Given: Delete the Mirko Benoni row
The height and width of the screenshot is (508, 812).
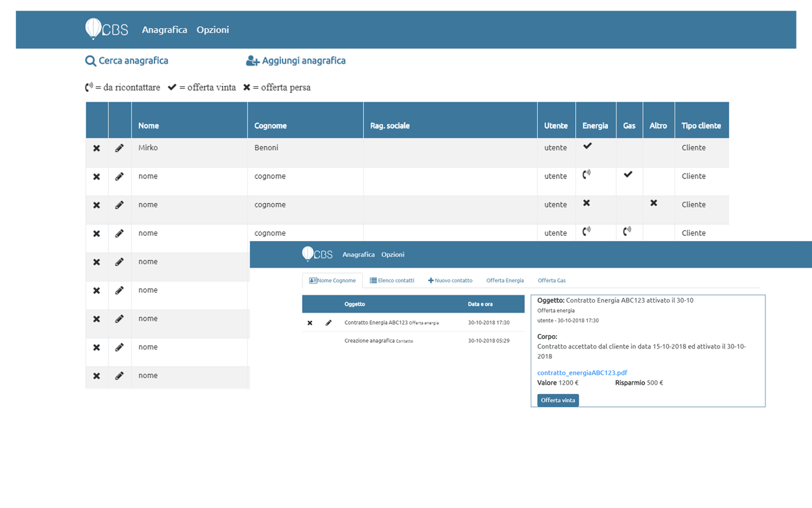Looking at the screenshot, I should (97, 148).
